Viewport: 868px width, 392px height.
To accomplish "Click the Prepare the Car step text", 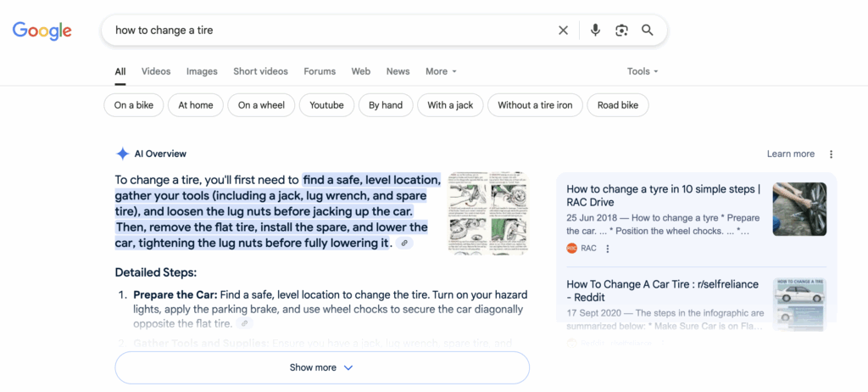I will [330, 309].
